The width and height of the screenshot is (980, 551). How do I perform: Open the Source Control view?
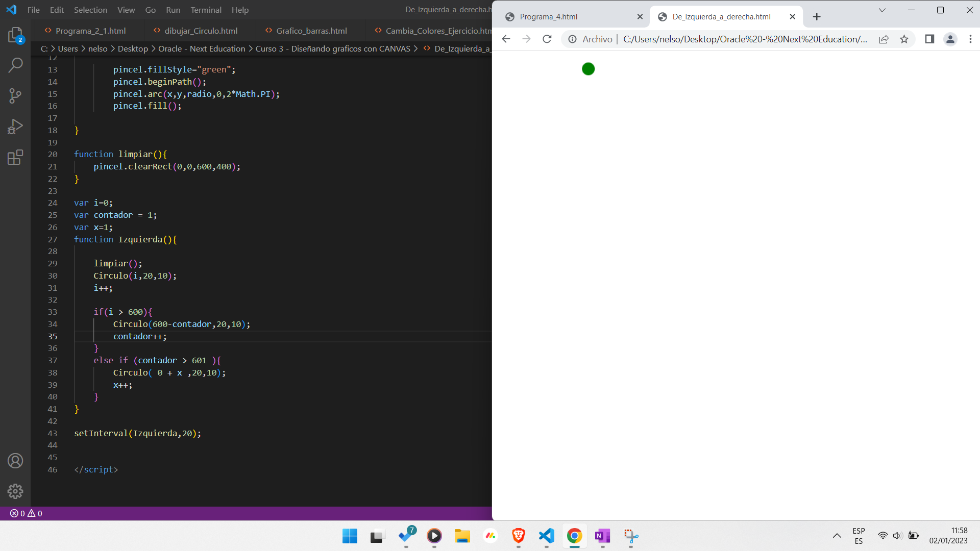click(x=15, y=95)
